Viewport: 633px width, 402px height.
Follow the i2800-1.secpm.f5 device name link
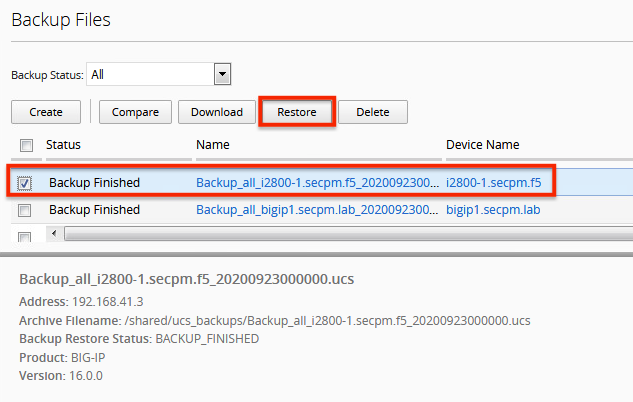coord(494,183)
